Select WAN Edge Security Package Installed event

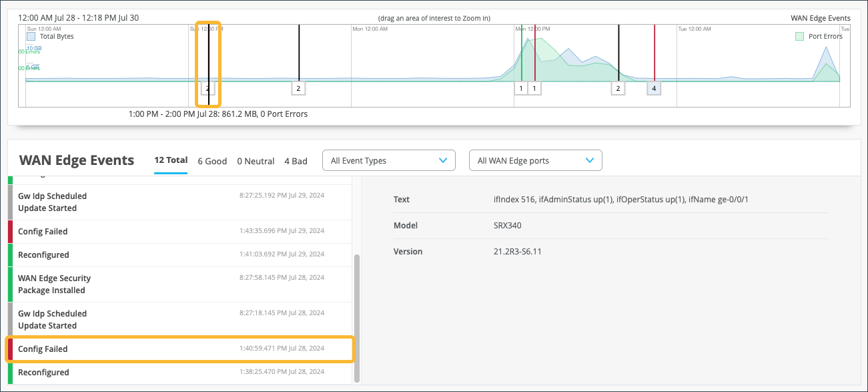(x=179, y=284)
